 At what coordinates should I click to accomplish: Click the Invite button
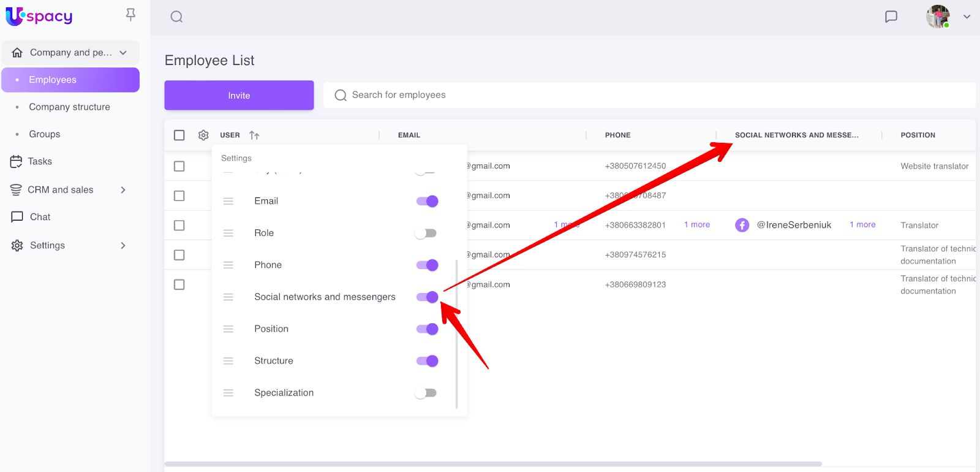[239, 96]
